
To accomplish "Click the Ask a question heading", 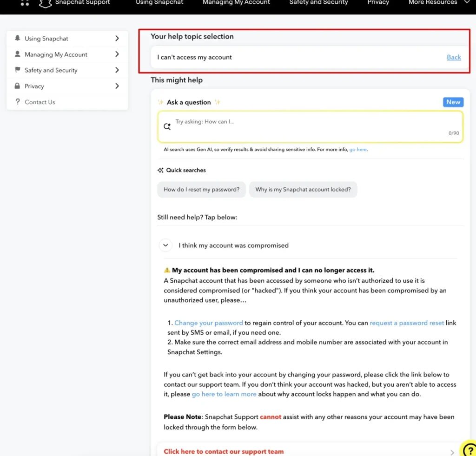I will (x=189, y=102).
